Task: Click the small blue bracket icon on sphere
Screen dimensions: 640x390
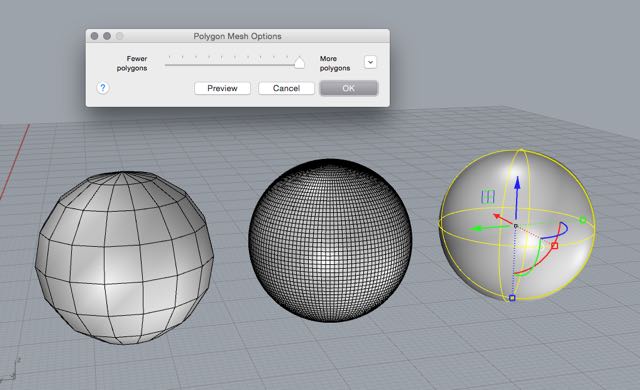Action: point(488,197)
